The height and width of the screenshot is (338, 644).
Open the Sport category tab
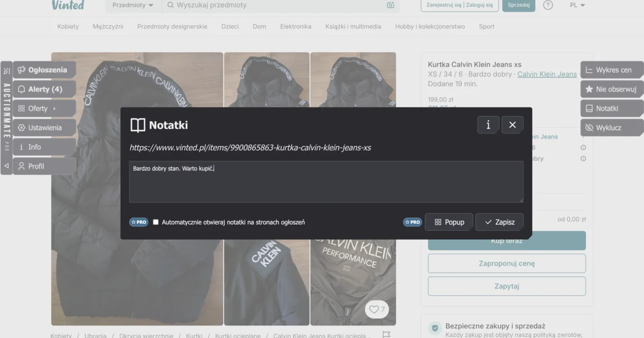(x=487, y=26)
